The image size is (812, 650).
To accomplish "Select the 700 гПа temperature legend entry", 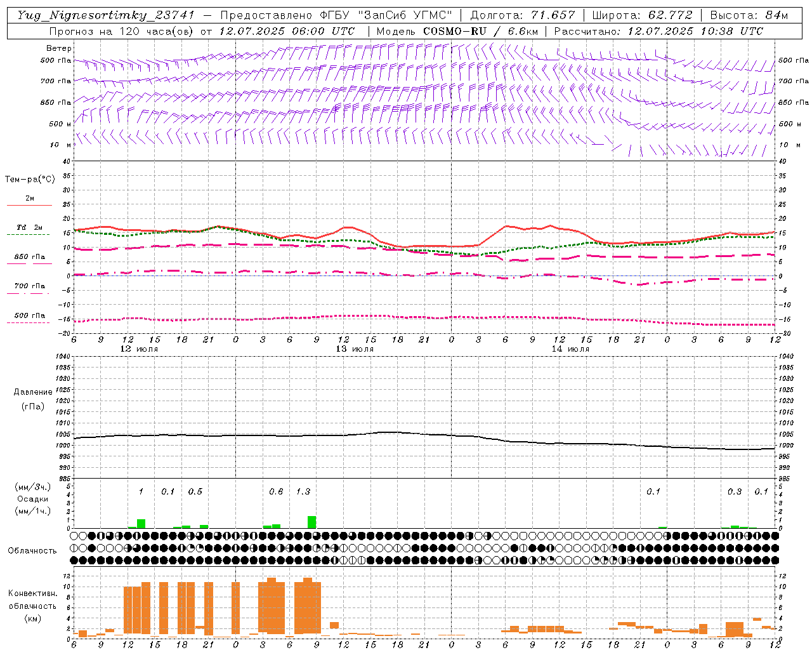I will (29, 286).
